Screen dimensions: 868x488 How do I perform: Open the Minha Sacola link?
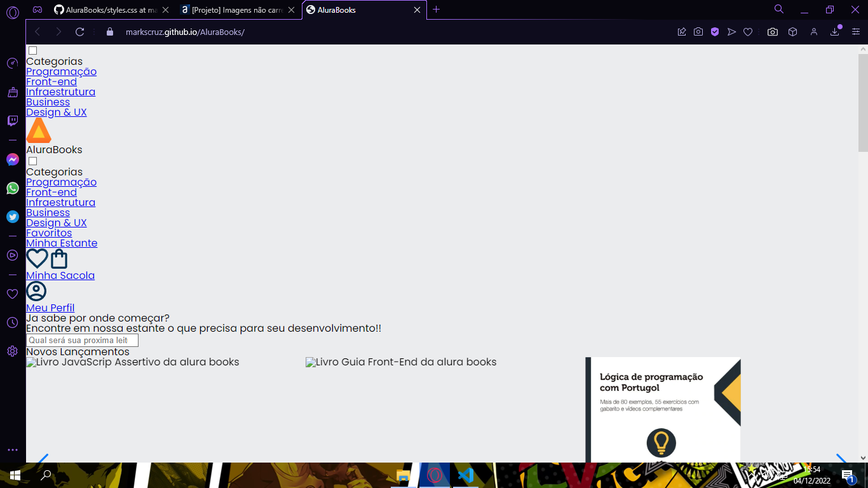coord(60,276)
